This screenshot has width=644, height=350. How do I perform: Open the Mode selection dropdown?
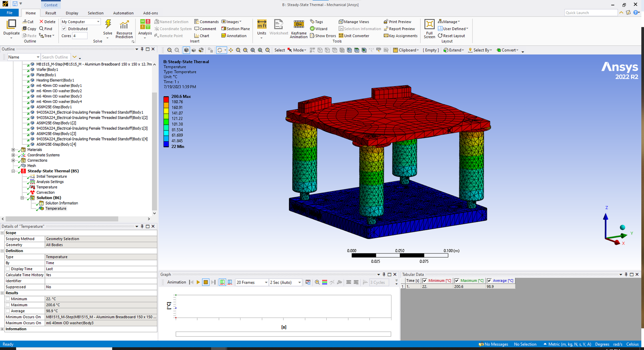click(297, 50)
